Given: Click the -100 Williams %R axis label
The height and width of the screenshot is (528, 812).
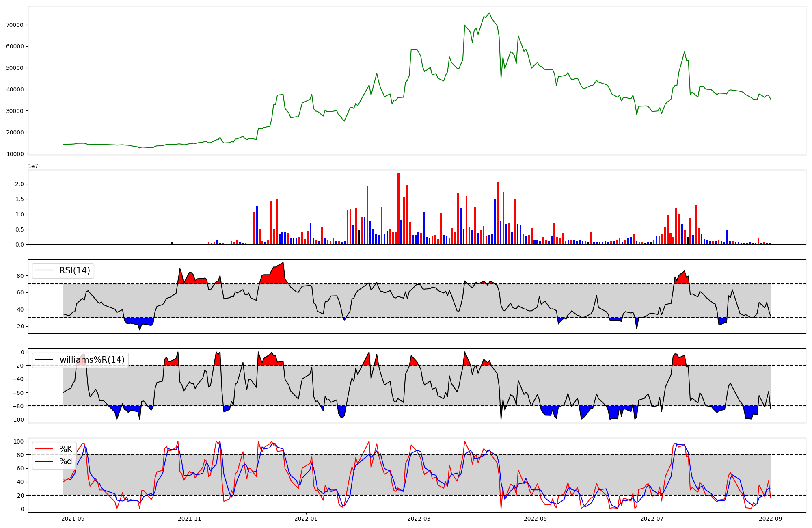Looking at the screenshot, I should (x=17, y=420).
